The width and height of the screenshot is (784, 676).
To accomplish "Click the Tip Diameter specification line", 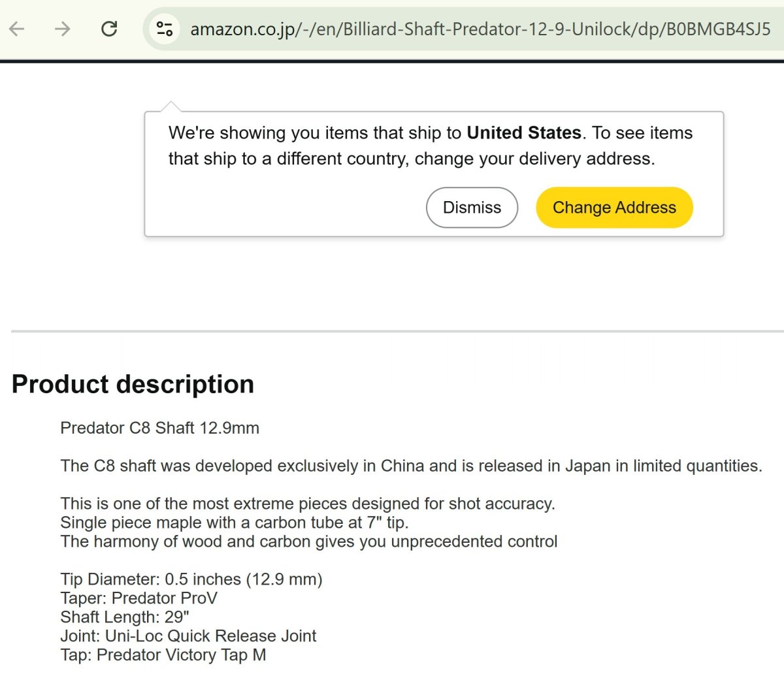I will [x=191, y=579].
